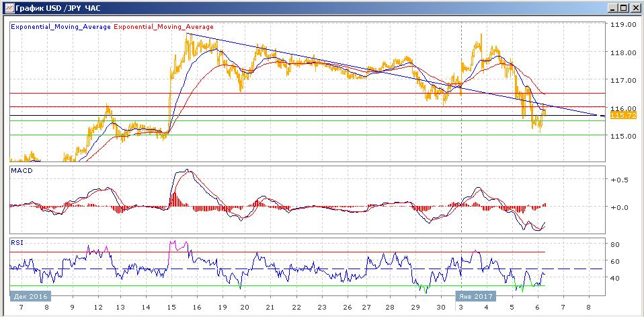Click the RSI 60 axis label
Screen dimensions: 644x319
click(x=614, y=261)
